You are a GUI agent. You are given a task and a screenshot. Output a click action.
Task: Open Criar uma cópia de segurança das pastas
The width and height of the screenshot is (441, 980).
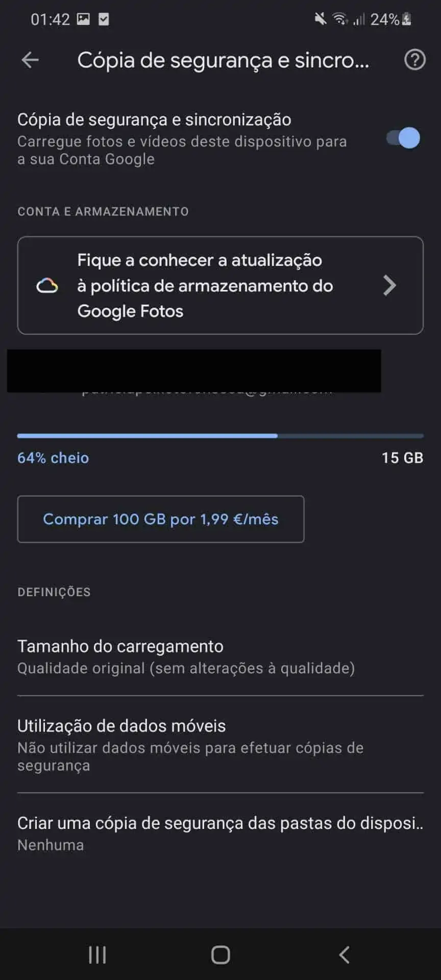point(220,834)
